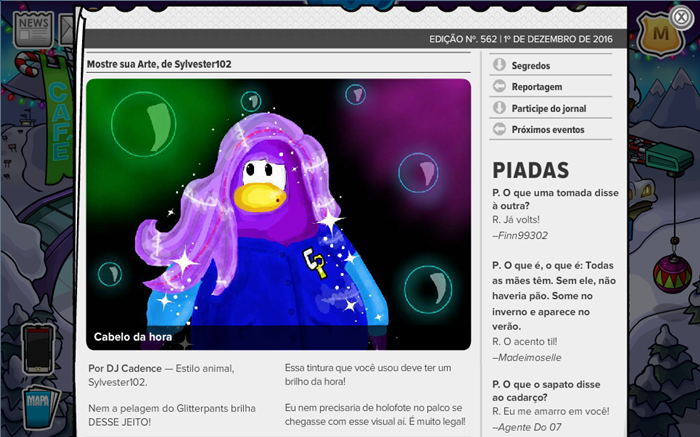Screen dimensions: 700x437
Task: Open the News newspaper icon
Action: coord(33,30)
